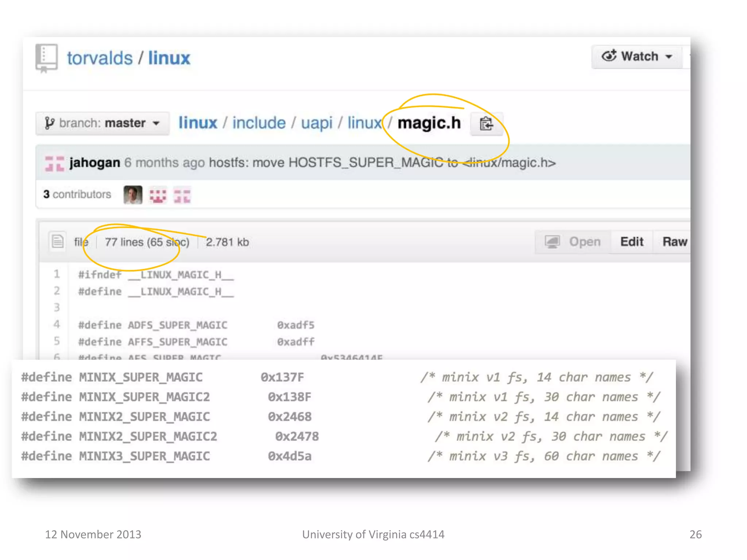
Task: Click the Watch dropdown arrow
Action: [669, 57]
